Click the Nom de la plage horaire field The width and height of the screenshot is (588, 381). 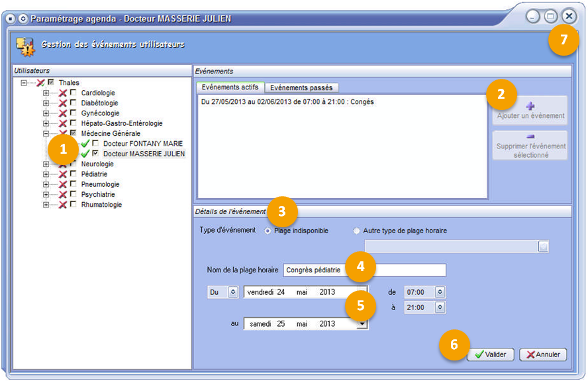[364, 270]
